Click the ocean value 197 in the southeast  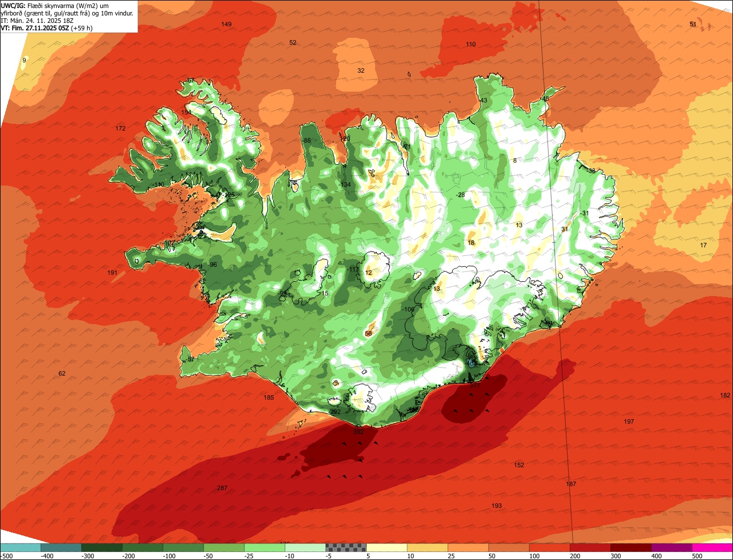(629, 421)
